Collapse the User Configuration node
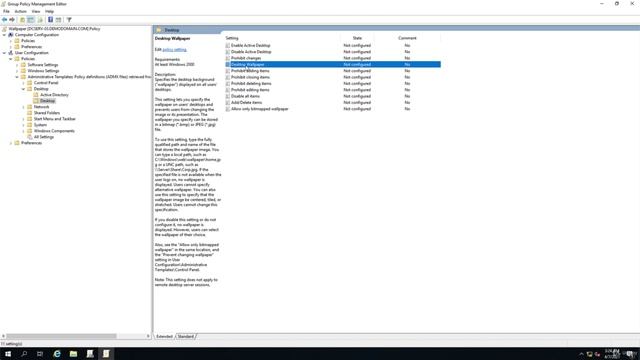 4,53
